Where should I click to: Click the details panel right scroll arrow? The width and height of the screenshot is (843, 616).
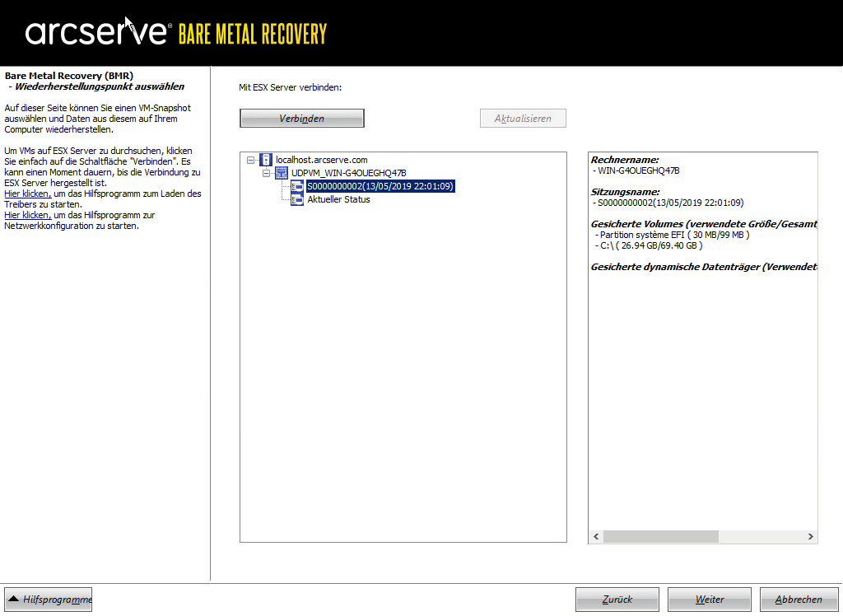pyautogui.click(x=811, y=536)
